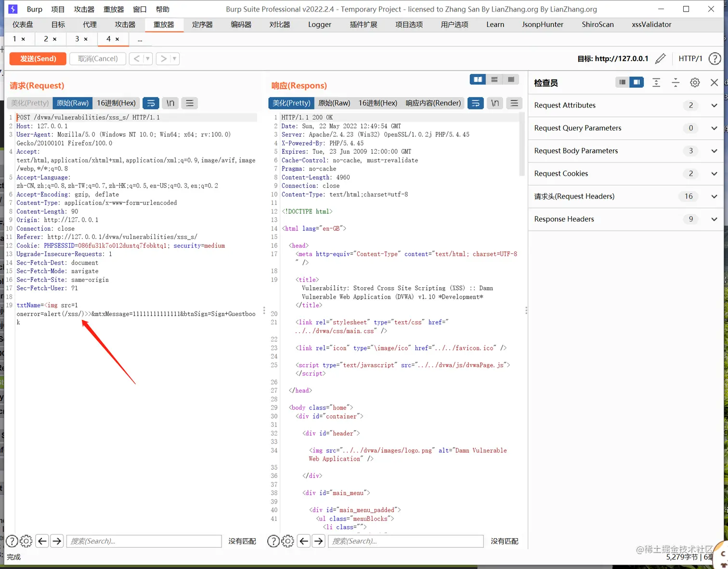The image size is (728, 569).
Task: Close the Inspector (检查员) panel
Action: 715,82
